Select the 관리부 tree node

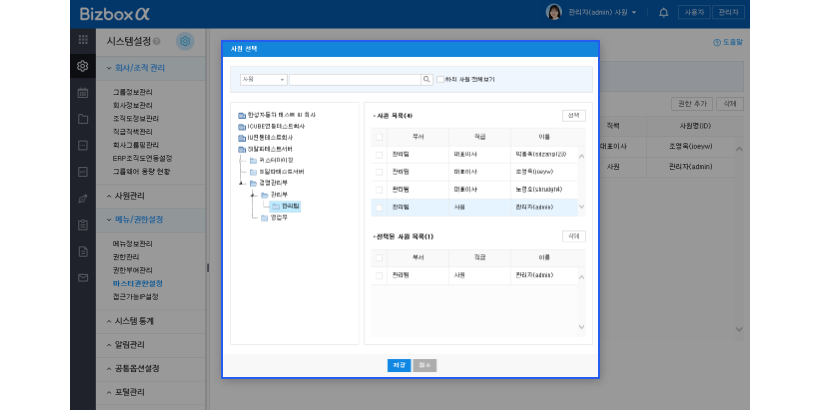tap(279, 194)
